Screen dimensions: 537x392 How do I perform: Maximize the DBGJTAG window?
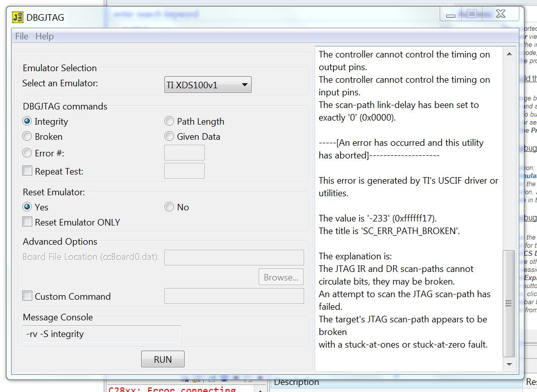[x=472, y=14]
